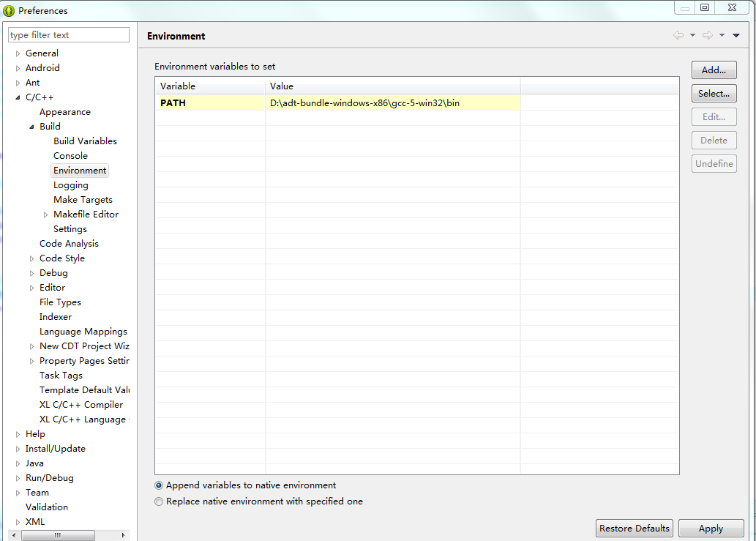The height and width of the screenshot is (541, 756).
Task: Click the Eclipse icon in title bar
Action: point(9,10)
